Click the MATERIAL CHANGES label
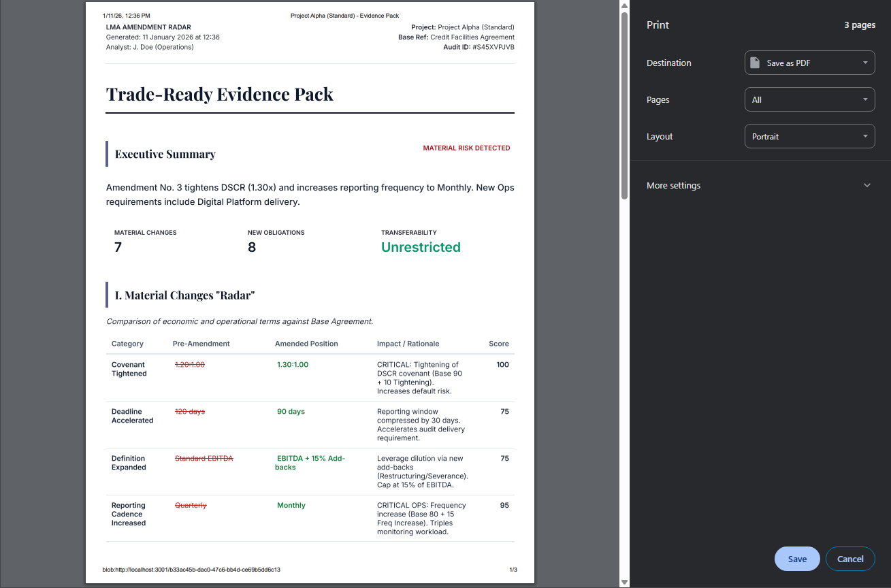 point(146,233)
